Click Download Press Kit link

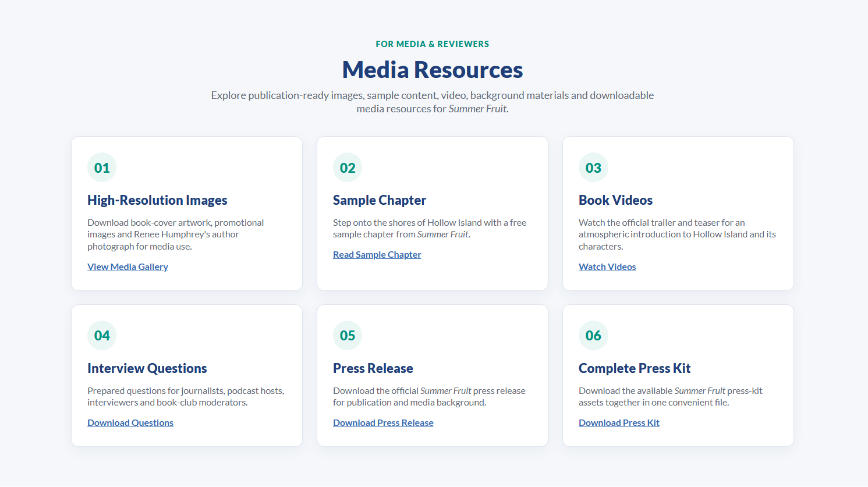tap(619, 422)
